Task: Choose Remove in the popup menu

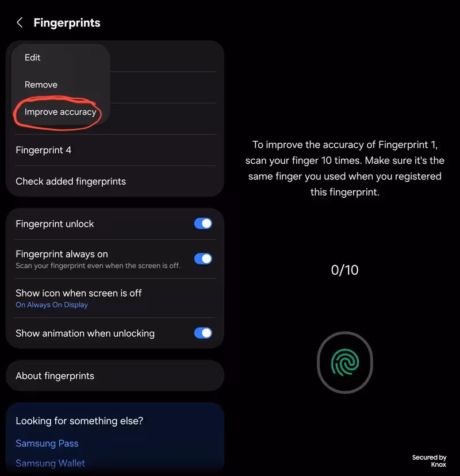Action: 41,85
